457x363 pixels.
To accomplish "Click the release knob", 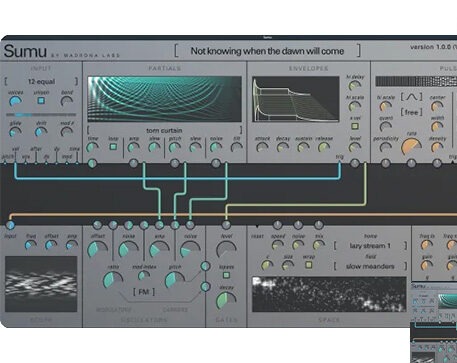I will [x=324, y=147].
